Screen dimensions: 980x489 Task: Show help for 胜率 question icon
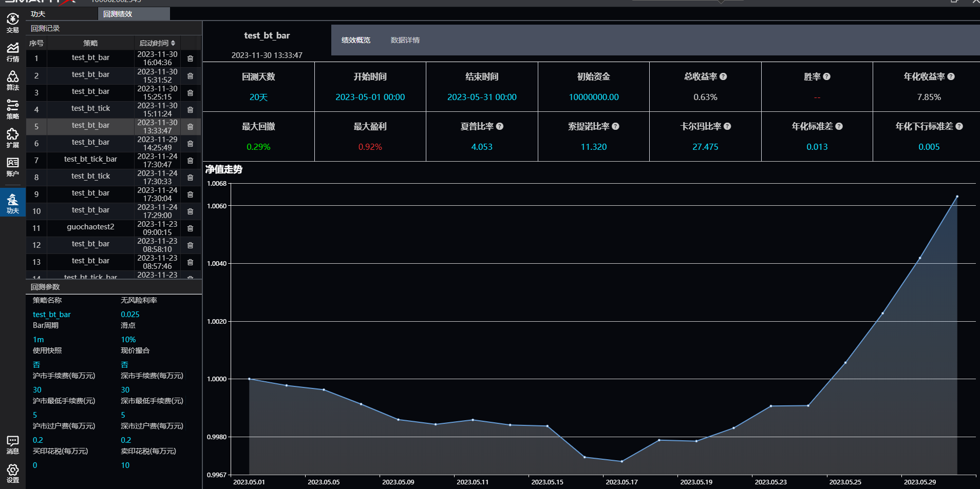coord(826,76)
